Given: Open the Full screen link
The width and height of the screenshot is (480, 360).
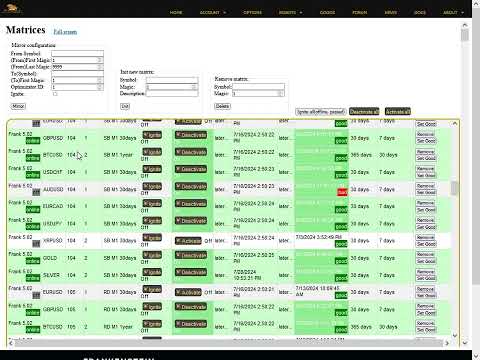Looking at the screenshot, I should (65, 32).
